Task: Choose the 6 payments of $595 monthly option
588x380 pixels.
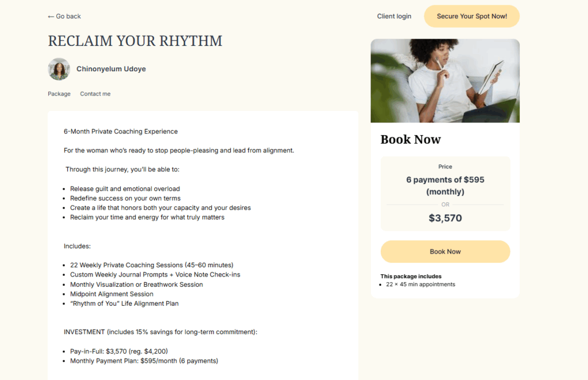Action: (x=445, y=186)
